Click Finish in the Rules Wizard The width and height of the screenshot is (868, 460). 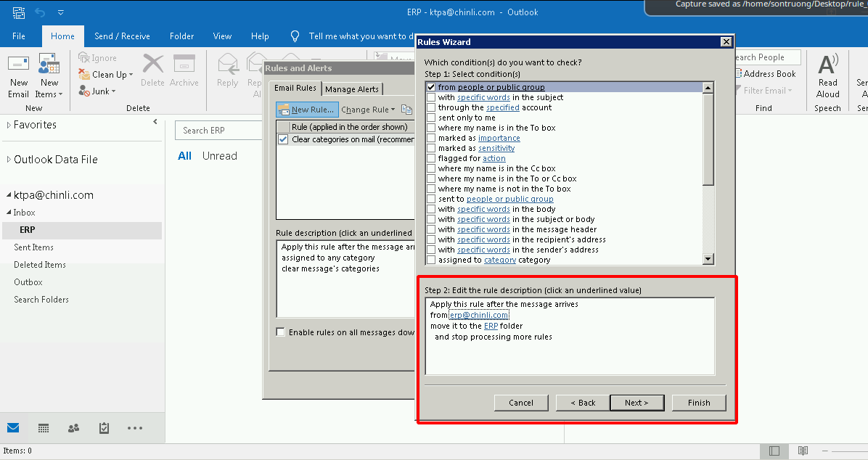[699, 403]
